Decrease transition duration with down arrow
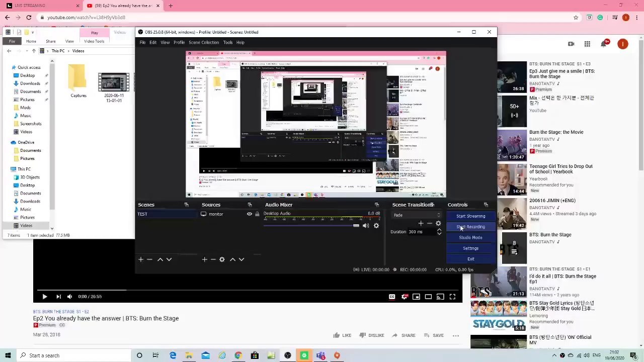The width and height of the screenshot is (644, 362). [x=439, y=234]
